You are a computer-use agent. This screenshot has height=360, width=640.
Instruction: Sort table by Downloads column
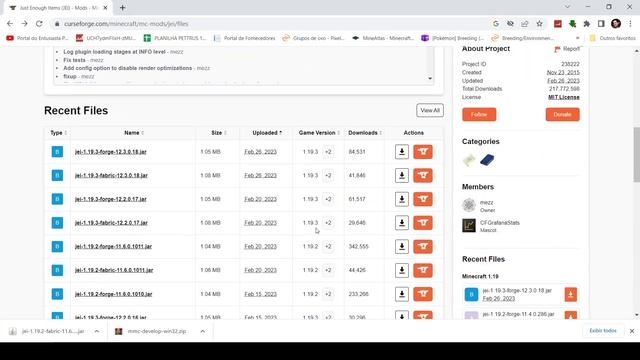[x=365, y=133]
